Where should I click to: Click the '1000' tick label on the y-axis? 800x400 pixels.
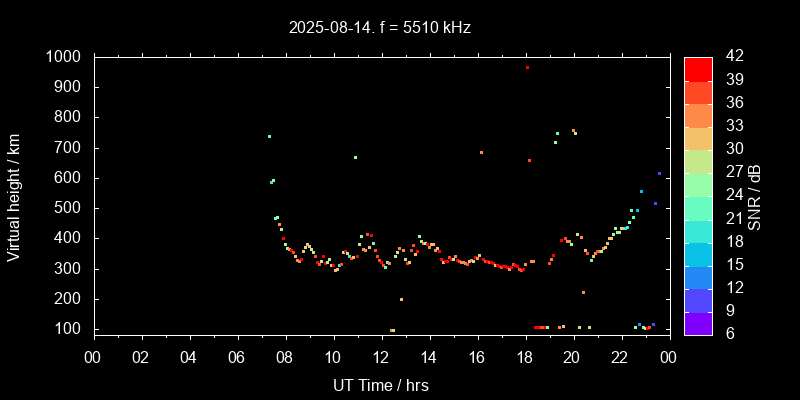pos(64,57)
